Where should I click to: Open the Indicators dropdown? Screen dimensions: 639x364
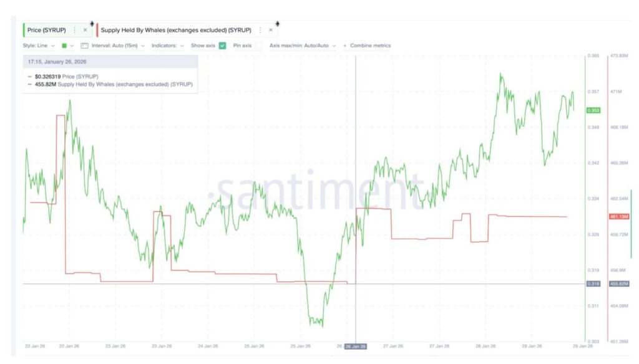coord(168,45)
